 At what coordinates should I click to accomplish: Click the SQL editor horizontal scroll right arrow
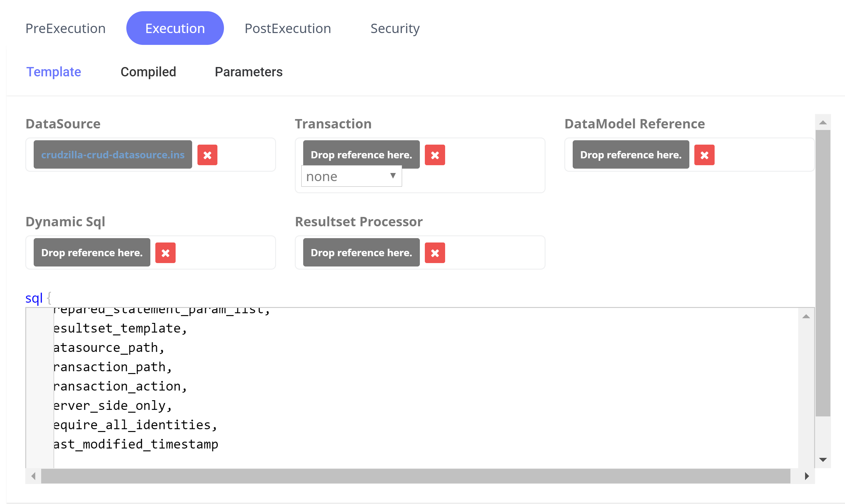pos(807,476)
